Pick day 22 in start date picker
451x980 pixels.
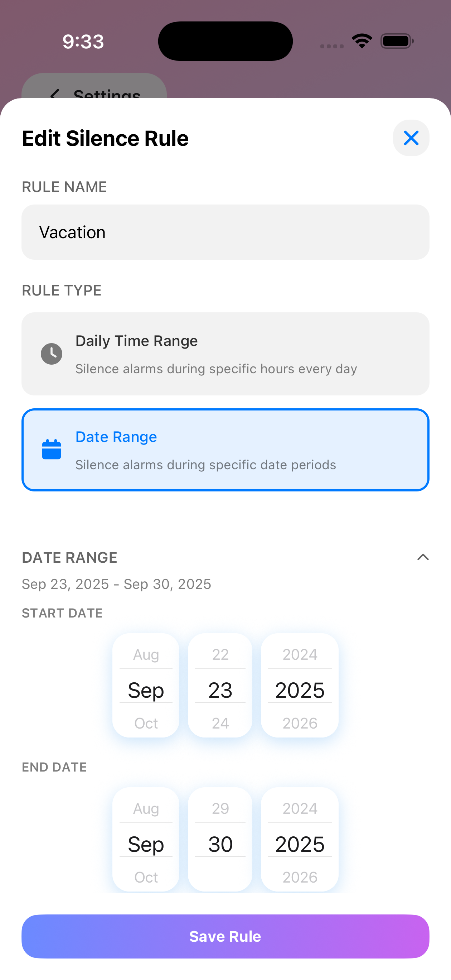pos(220,655)
